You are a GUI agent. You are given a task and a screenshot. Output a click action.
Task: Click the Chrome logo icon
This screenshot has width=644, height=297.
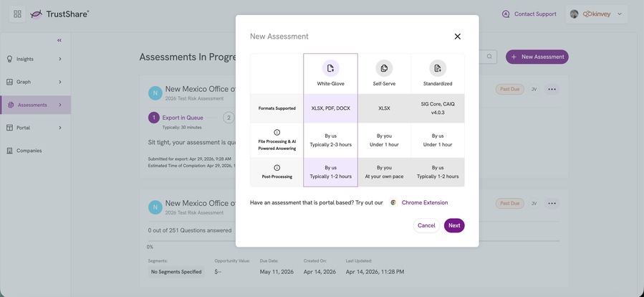tap(393, 202)
